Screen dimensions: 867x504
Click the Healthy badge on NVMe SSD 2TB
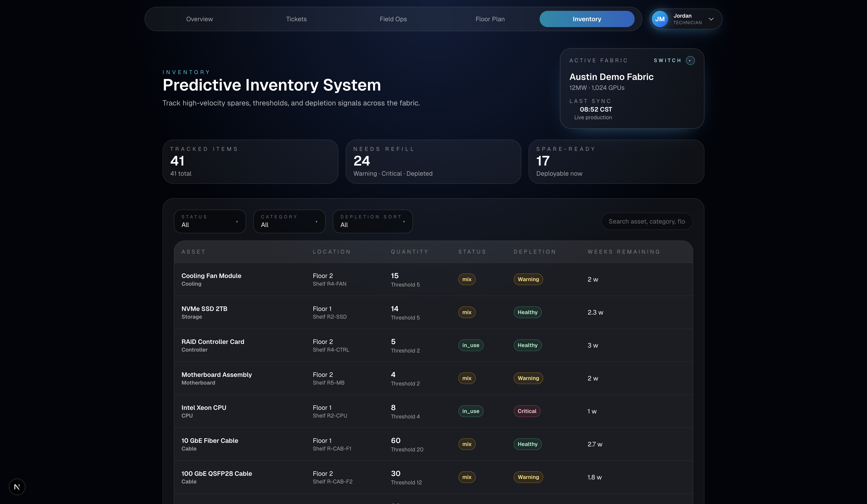(527, 312)
